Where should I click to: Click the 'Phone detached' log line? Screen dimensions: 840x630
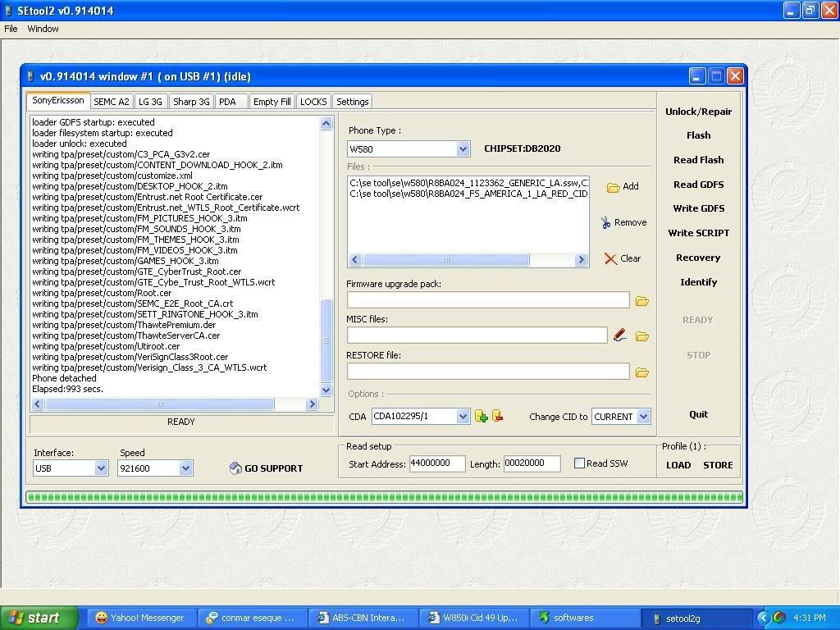64,378
